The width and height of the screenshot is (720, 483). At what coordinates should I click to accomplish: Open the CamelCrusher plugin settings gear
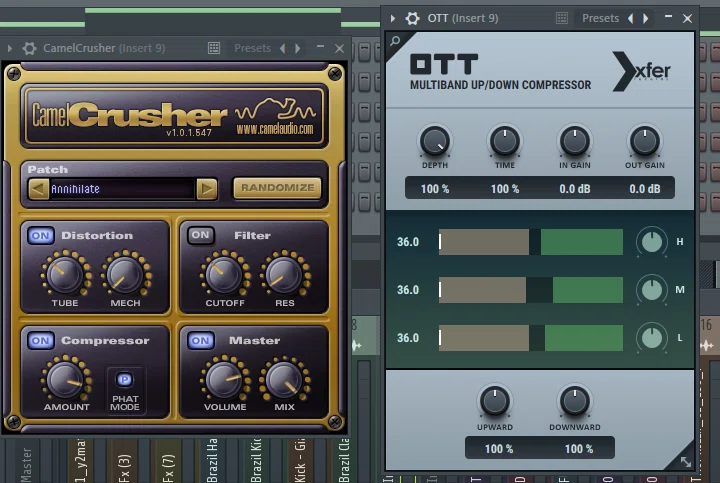(x=29, y=48)
